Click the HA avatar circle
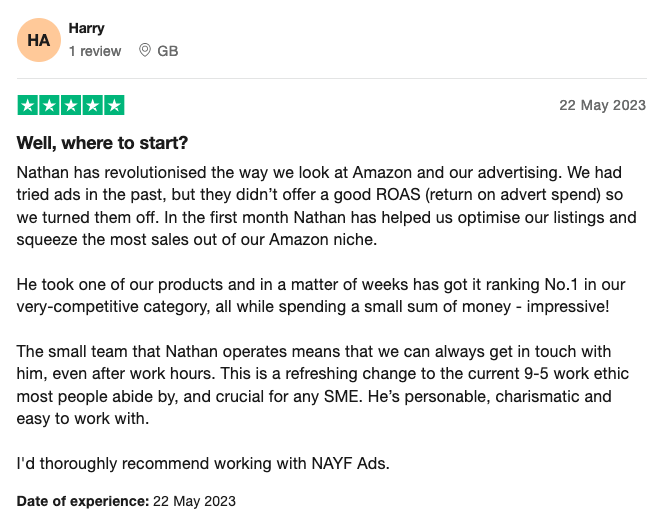The width and height of the screenshot is (668, 520). coord(39,40)
